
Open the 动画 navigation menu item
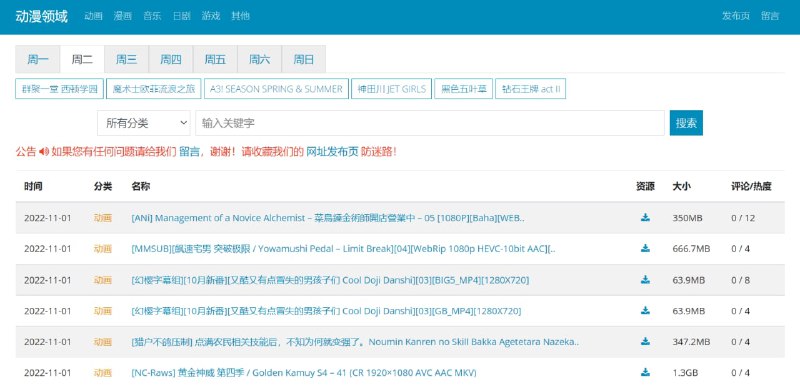pos(93,16)
